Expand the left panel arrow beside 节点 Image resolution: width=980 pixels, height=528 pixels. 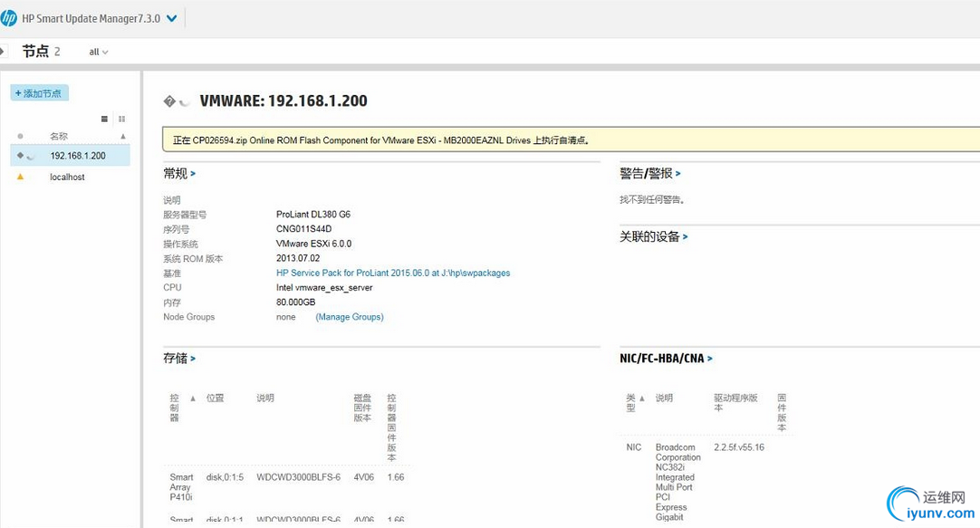click(3, 52)
